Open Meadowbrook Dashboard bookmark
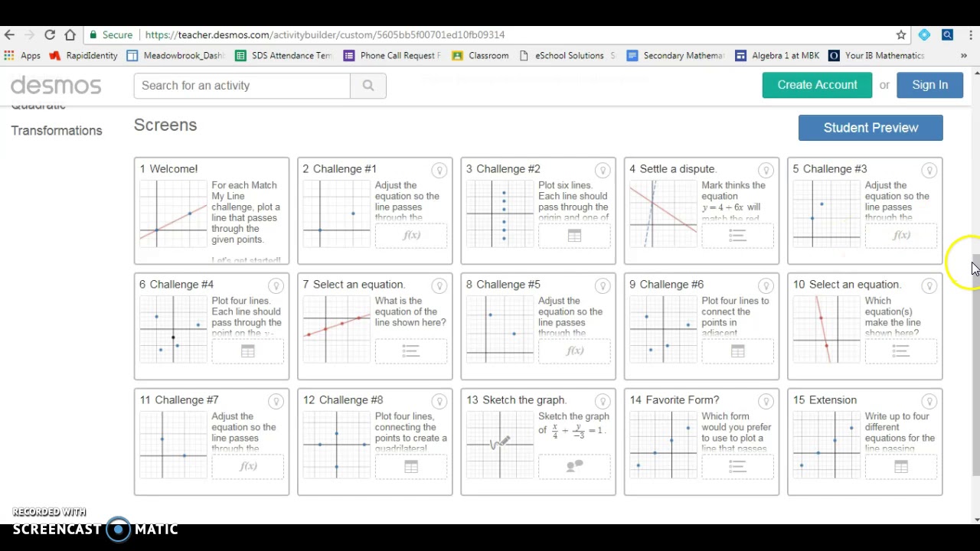980x551 pixels. pos(175,55)
